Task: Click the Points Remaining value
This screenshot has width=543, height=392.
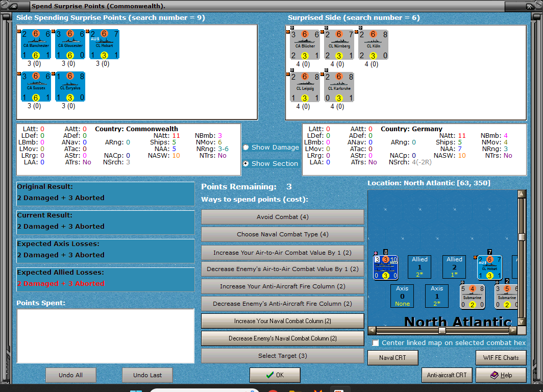Action: (x=289, y=187)
